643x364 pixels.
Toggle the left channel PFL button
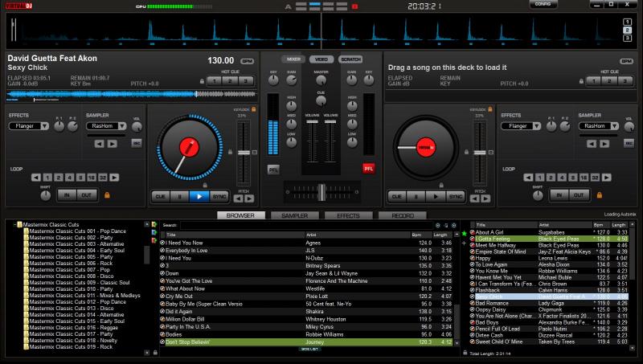[x=273, y=169]
